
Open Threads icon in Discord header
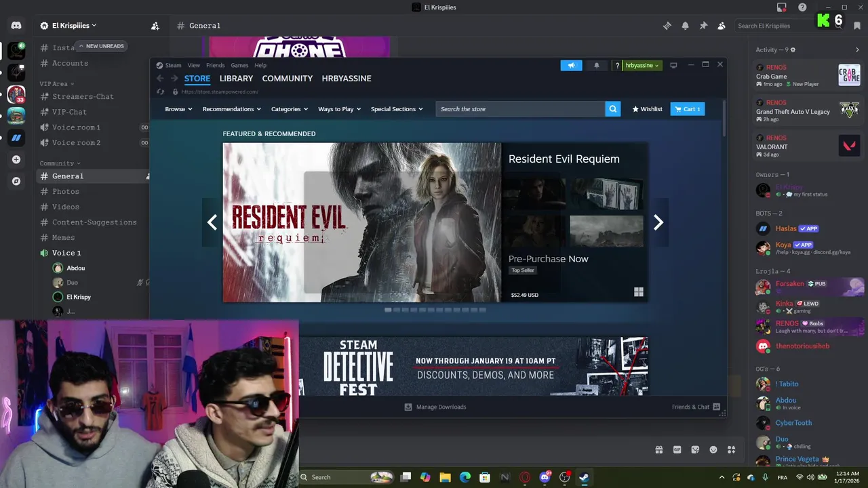pos(667,26)
